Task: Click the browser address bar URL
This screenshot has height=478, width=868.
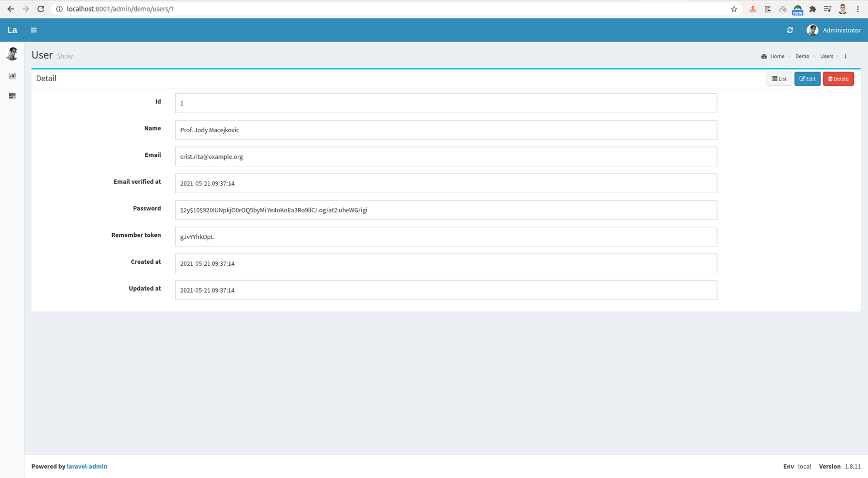Action: click(120, 9)
